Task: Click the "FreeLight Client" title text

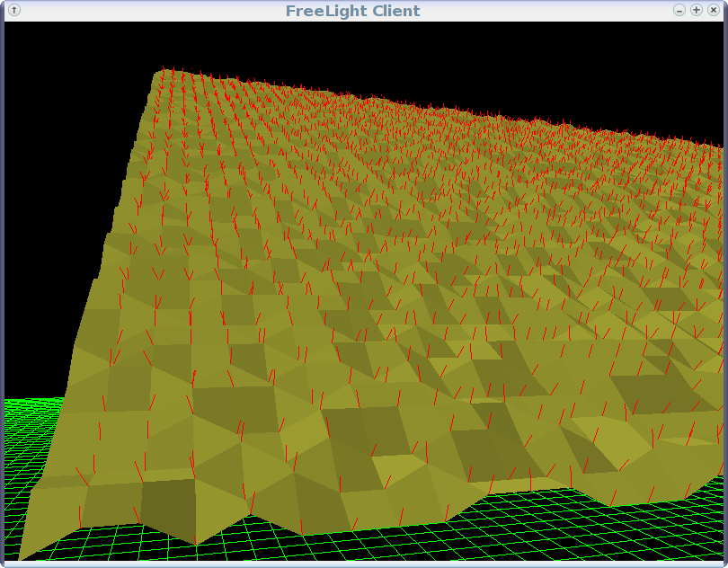Action: point(352,11)
